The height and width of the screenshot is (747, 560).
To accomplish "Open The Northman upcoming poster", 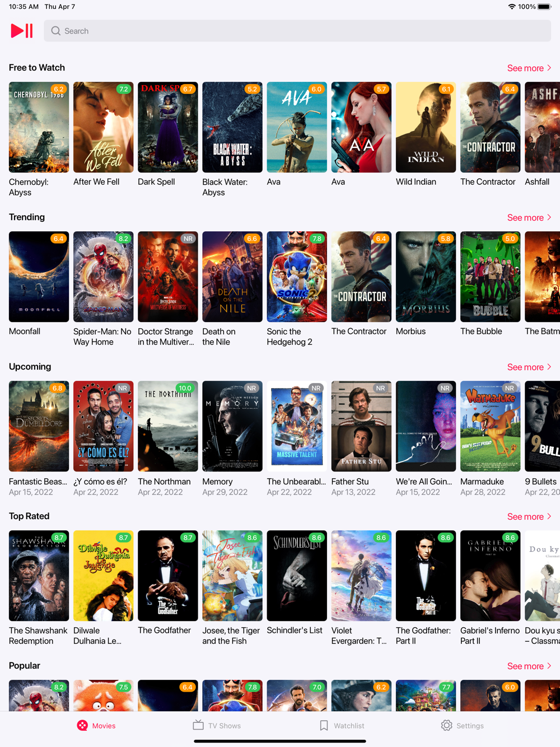I will click(167, 426).
